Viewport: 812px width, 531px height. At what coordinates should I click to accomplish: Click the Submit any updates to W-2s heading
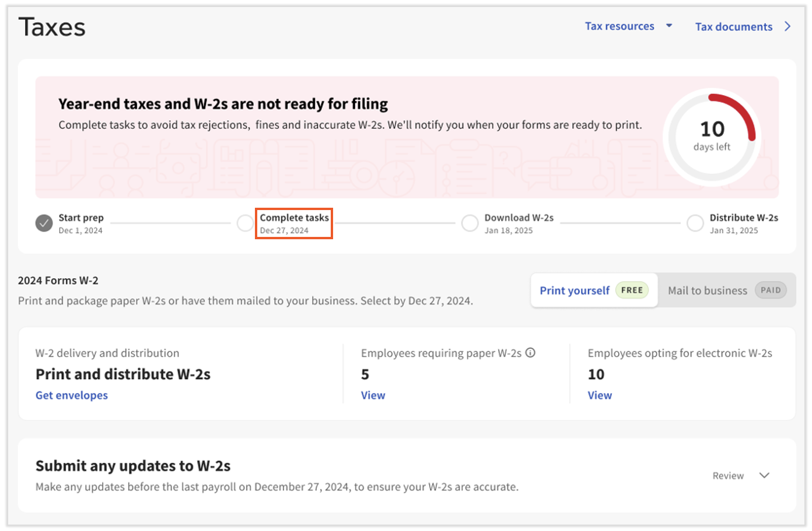click(x=133, y=466)
